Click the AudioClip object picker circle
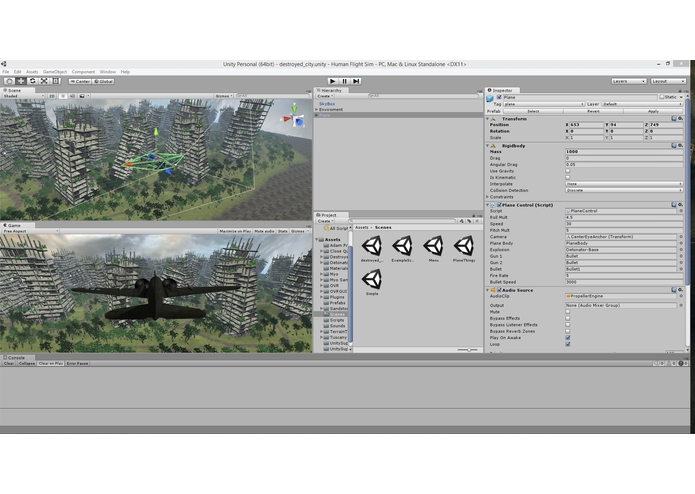This screenshot has width=695, height=494. tap(681, 296)
